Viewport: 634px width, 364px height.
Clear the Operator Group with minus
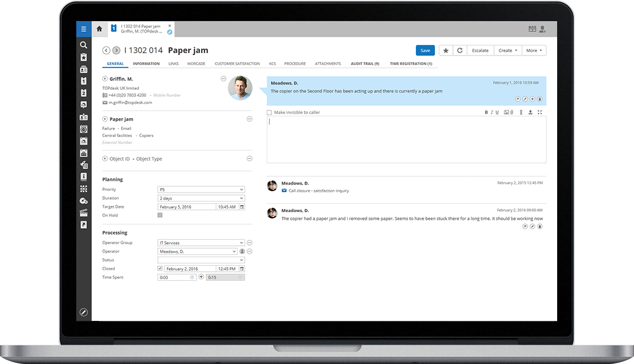[x=250, y=243]
